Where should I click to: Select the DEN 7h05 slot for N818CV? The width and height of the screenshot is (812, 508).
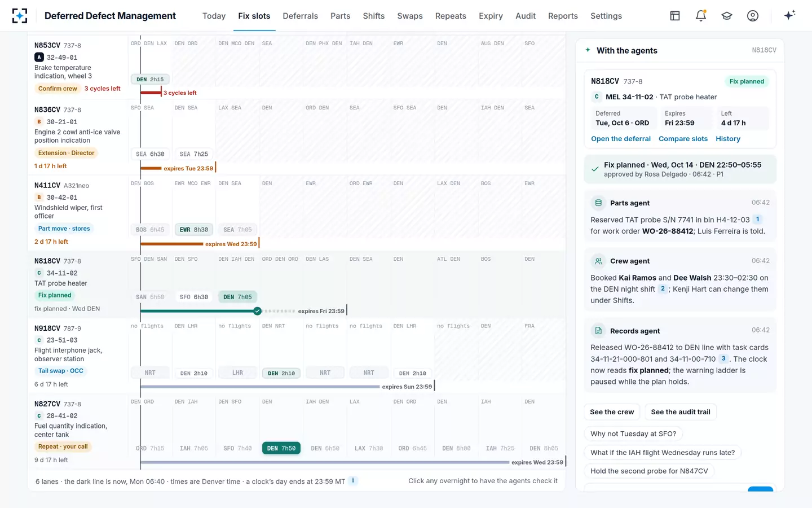click(237, 297)
